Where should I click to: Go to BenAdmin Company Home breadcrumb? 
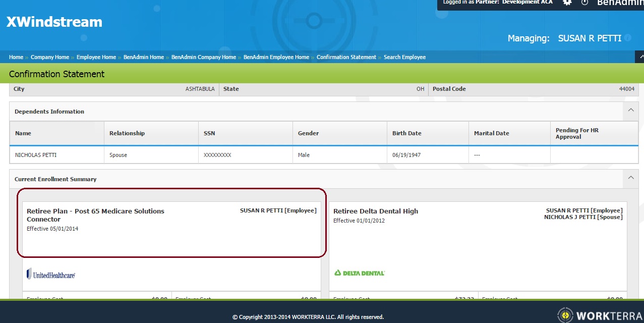tap(204, 58)
